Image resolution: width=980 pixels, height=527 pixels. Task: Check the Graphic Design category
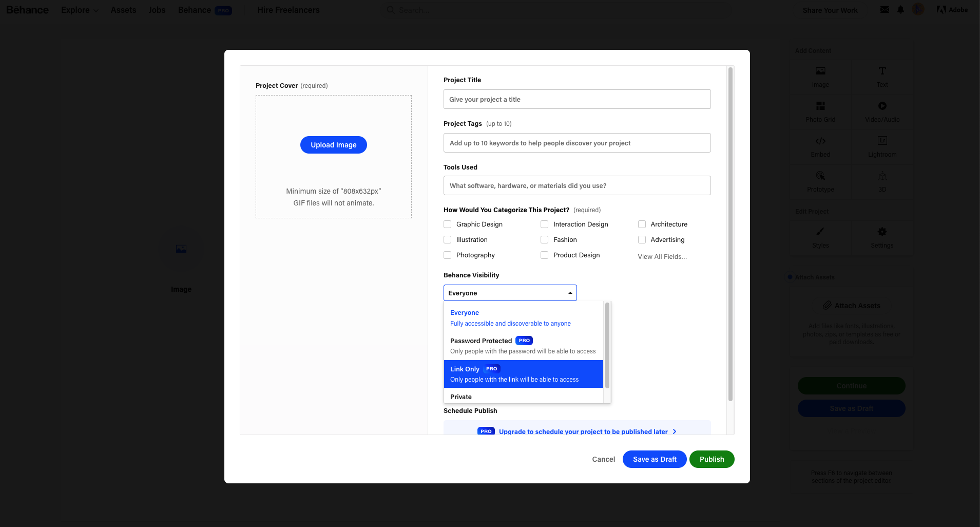[447, 224]
